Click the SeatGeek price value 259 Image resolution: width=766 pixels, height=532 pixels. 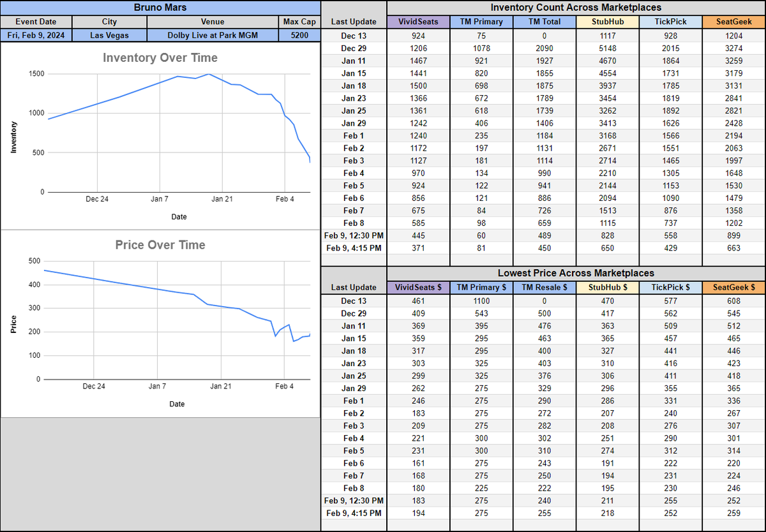[733, 514]
